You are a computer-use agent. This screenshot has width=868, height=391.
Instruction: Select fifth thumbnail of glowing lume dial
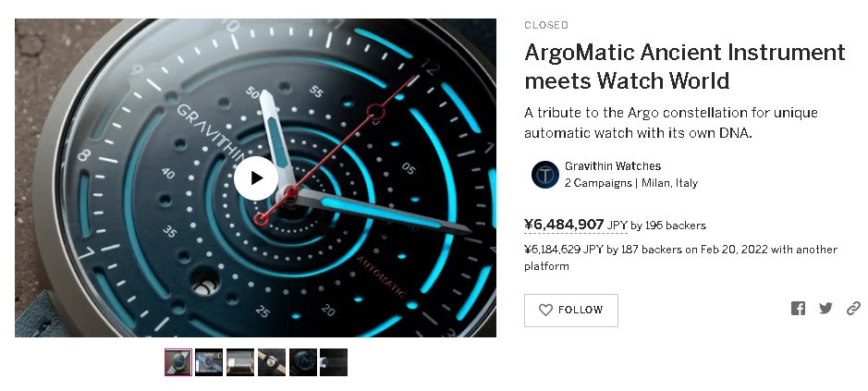pyautogui.click(x=303, y=362)
